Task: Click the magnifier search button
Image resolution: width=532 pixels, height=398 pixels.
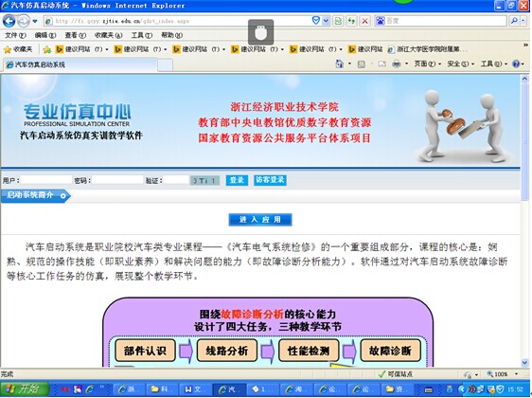Action: tap(514, 21)
